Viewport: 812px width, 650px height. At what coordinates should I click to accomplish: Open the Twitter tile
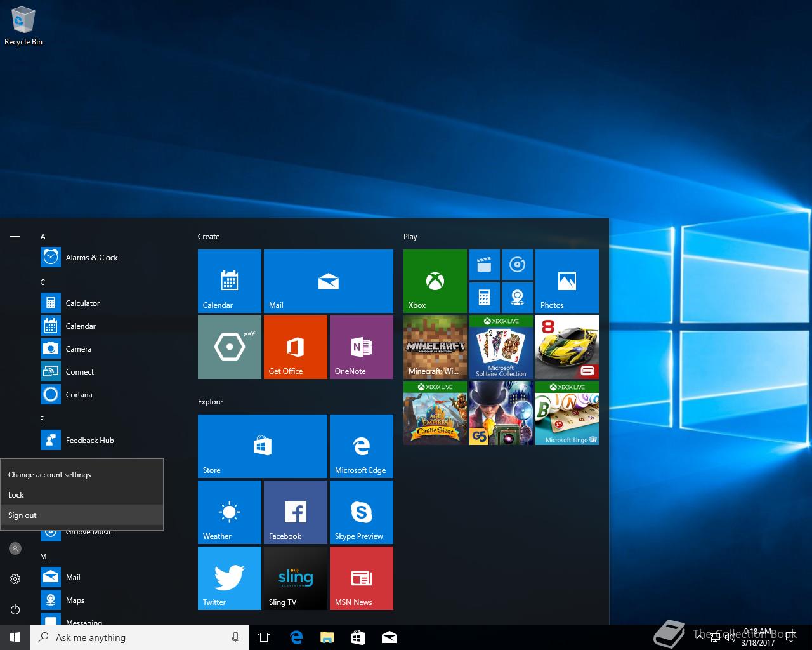coord(230,578)
